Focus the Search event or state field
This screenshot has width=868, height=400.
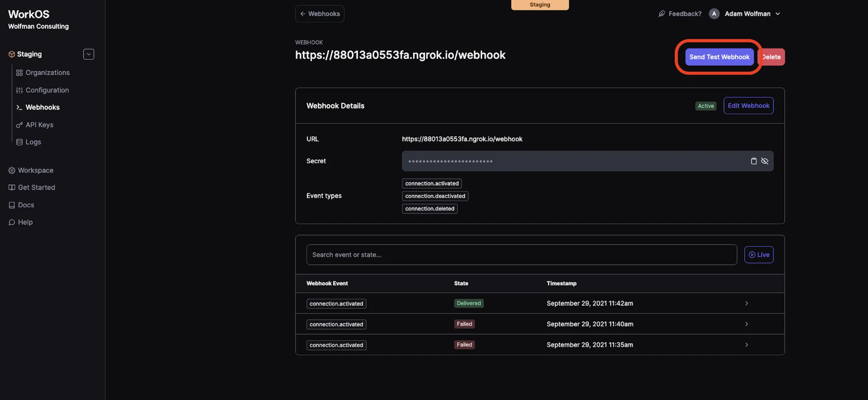(x=522, y=255)
